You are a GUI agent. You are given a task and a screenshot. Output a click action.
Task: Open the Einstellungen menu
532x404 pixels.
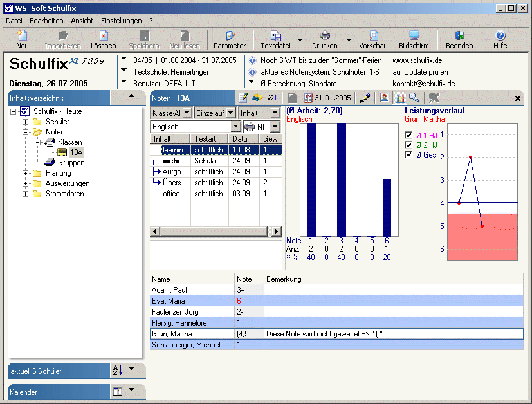pos(122,21)
